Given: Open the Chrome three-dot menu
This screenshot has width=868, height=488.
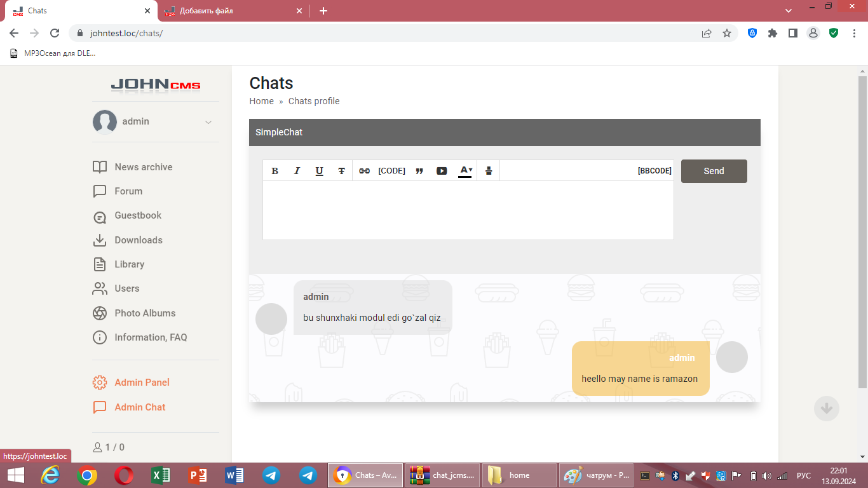Looking at the screenshot, I should [853, 33].
